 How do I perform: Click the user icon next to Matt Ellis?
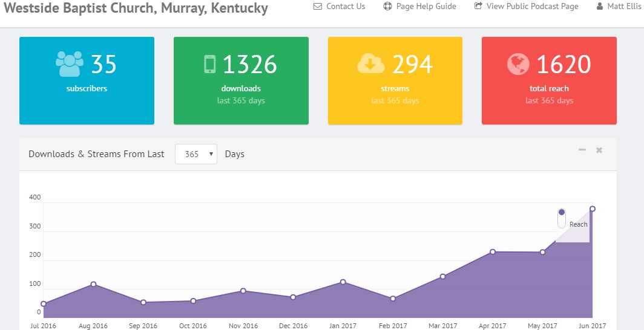tap(599, 7)
